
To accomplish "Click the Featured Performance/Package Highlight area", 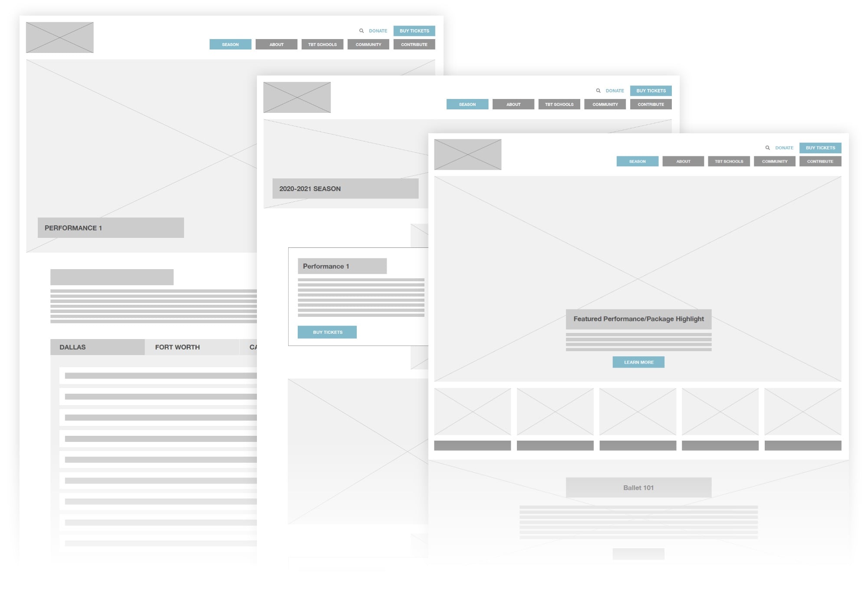I will 637,319.
